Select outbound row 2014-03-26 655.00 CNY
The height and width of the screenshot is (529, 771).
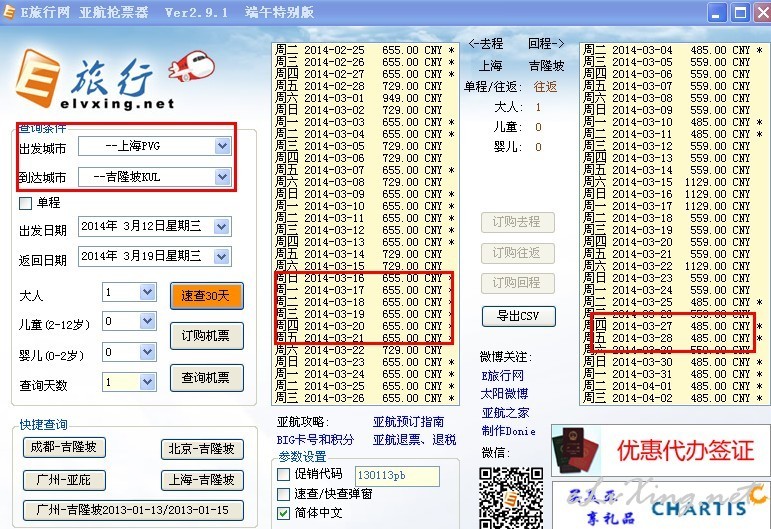pyautogui.click(x=365, y=398)
